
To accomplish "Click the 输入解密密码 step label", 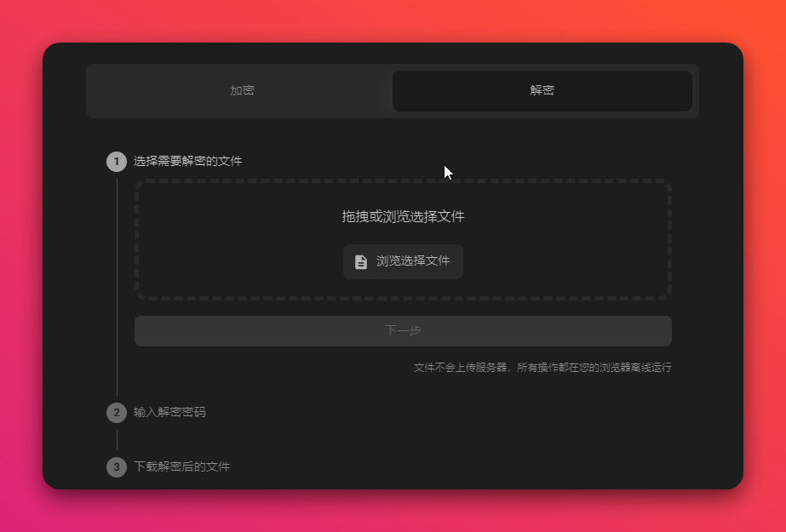I will click(169, 412).
